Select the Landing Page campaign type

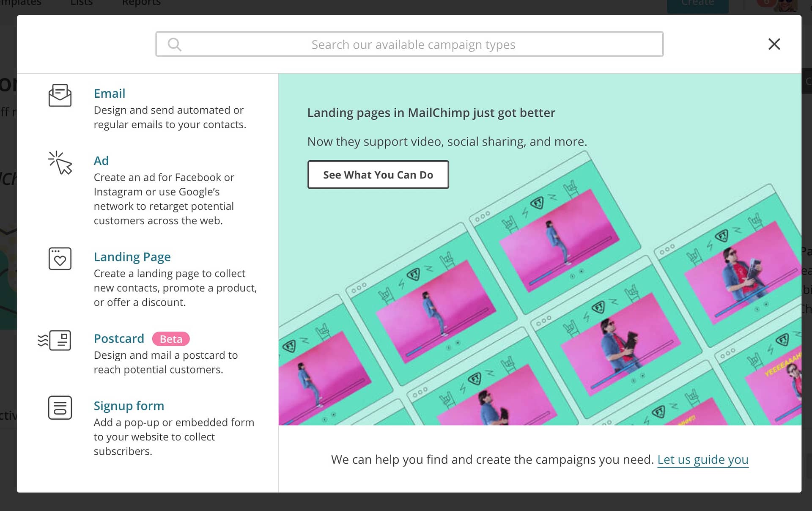132,257
